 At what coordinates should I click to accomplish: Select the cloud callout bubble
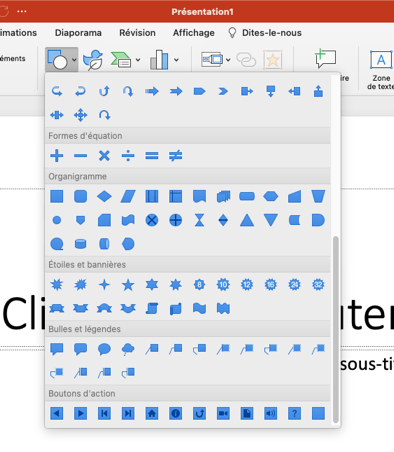click(x=128, y=349)
